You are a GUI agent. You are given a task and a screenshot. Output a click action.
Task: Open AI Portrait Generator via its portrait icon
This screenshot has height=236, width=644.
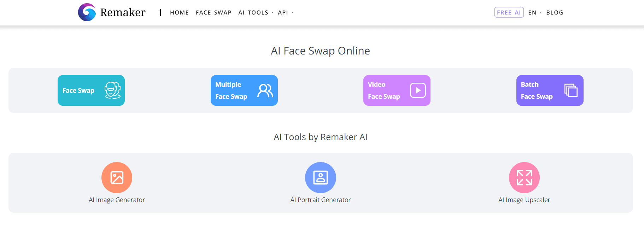(x=320, y=177)
